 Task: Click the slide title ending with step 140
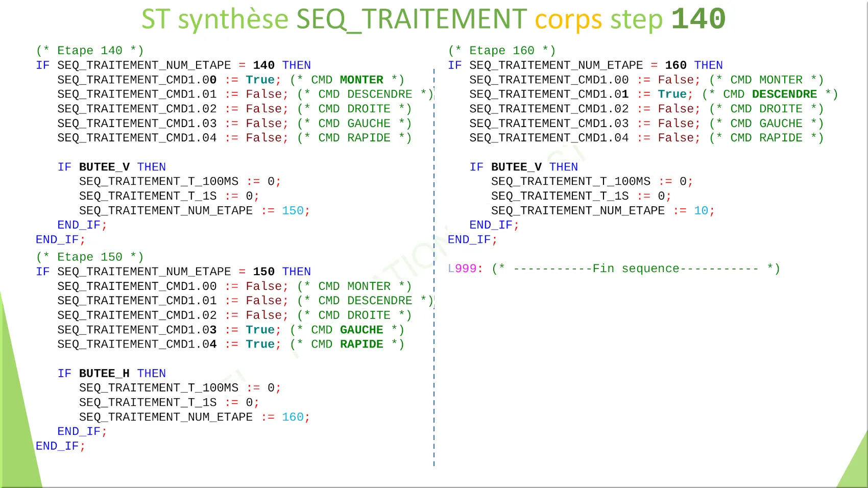click(433, 19)
